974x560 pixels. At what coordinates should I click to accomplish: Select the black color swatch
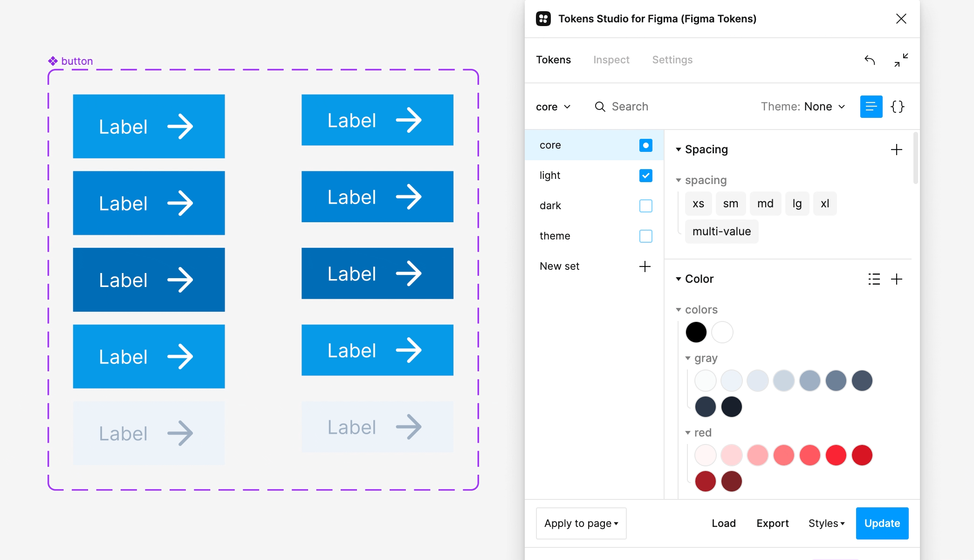tap(696, 333)
